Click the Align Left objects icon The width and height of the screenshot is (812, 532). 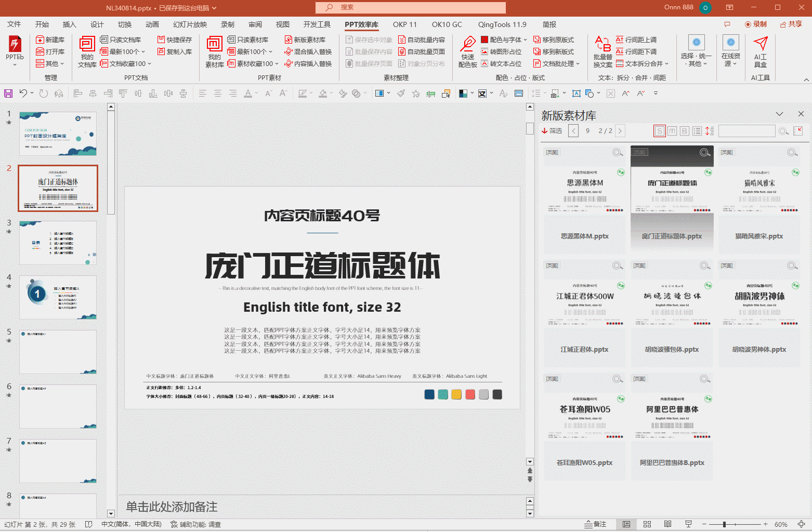point(78,94)
